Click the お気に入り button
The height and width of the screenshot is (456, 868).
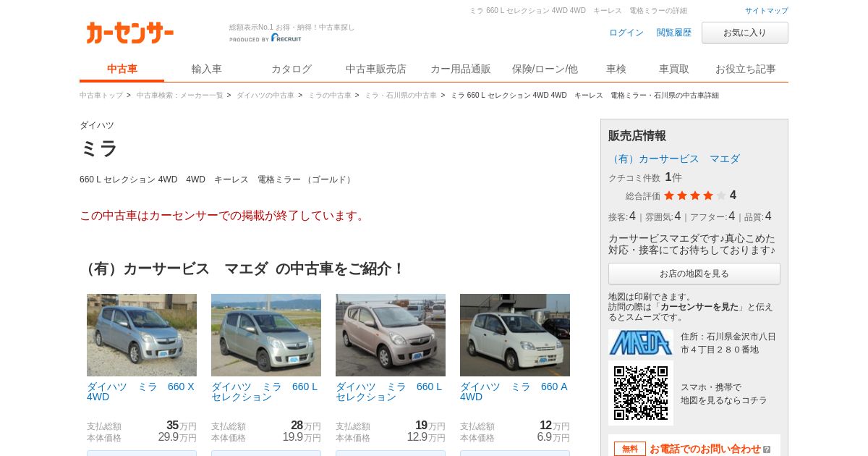745,33
